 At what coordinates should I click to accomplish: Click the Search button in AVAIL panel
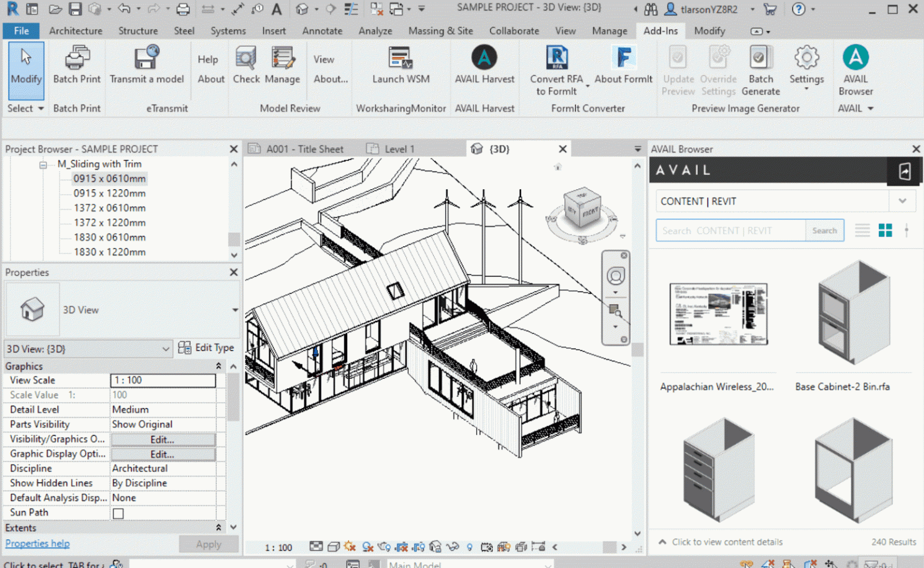pyautogui.click(x=824, y=230)
